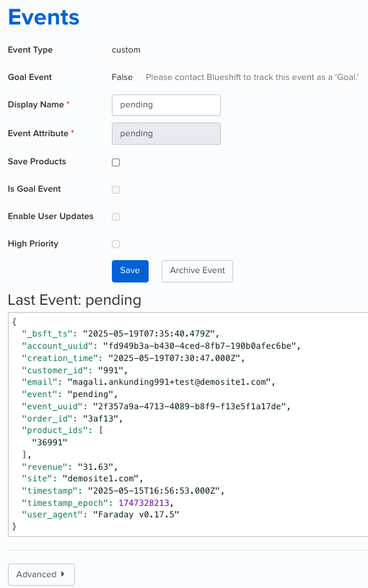The height and width of the screenshot is (588, 368).
Task: Click the Goal Event label
Action: point(30,77)
